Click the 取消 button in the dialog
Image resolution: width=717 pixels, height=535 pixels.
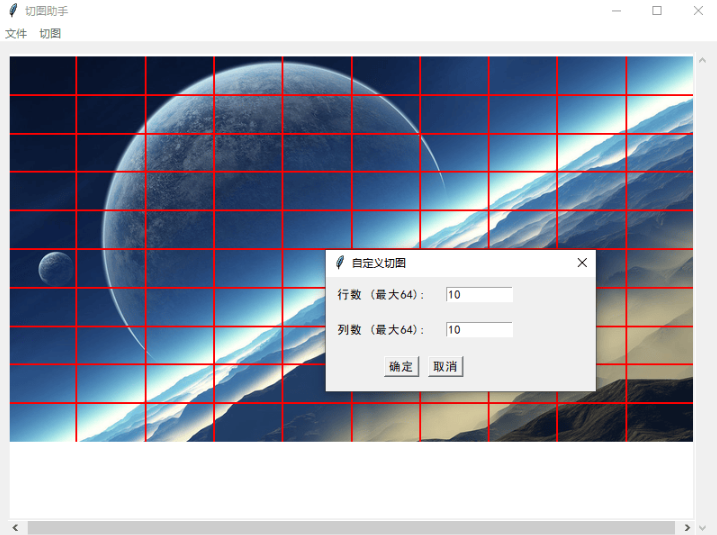tap(445, 367)
